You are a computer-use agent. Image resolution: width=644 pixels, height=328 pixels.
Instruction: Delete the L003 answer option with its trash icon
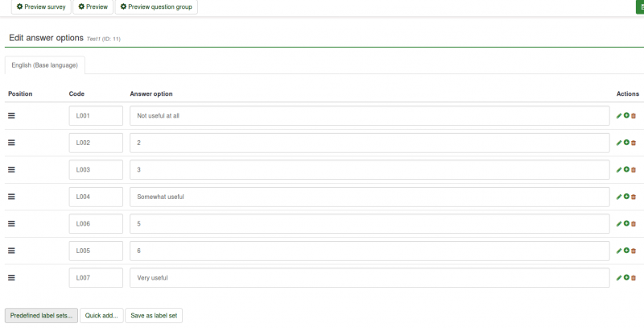pyautogui.click(x=634, y=170)
